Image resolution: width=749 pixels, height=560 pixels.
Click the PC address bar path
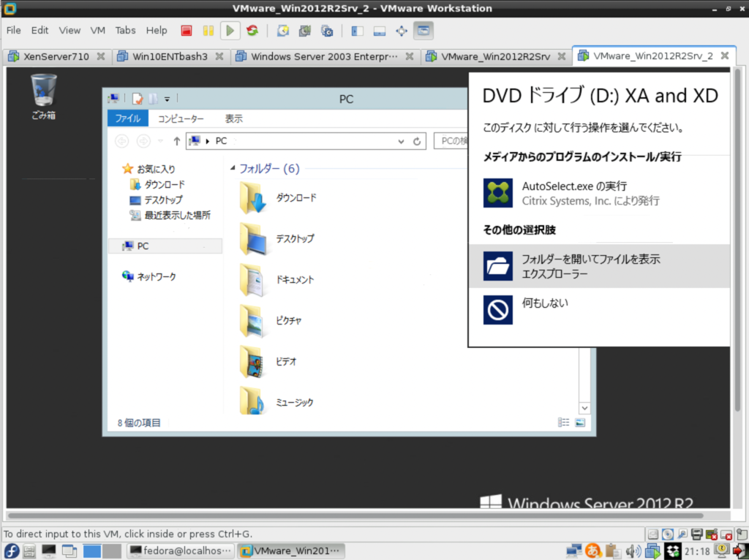221,141
